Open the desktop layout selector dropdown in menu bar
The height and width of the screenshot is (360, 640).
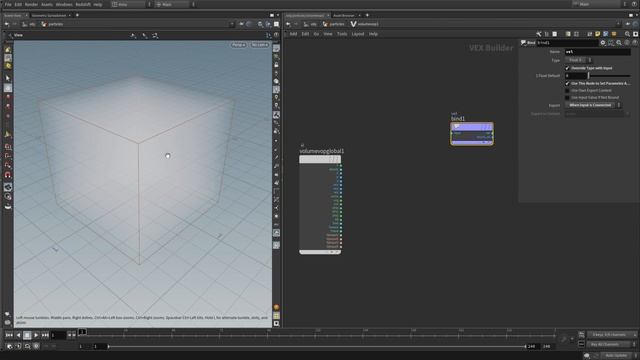coord(131,4)
